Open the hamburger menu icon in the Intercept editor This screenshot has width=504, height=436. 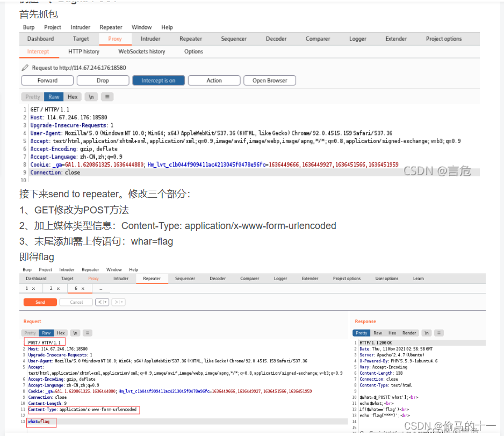click(x=107, y=97)
